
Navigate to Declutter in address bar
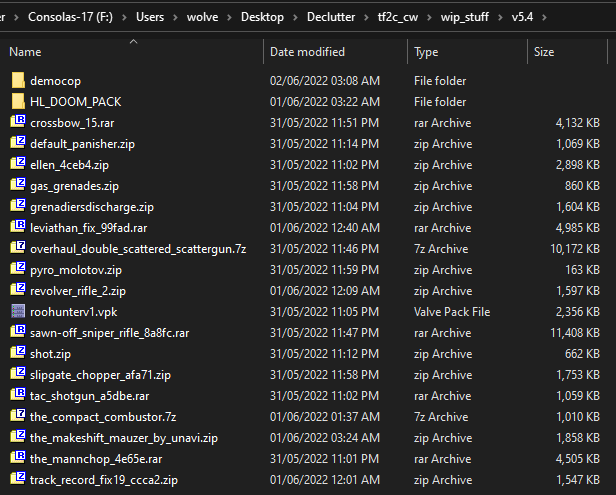[331, 17]
